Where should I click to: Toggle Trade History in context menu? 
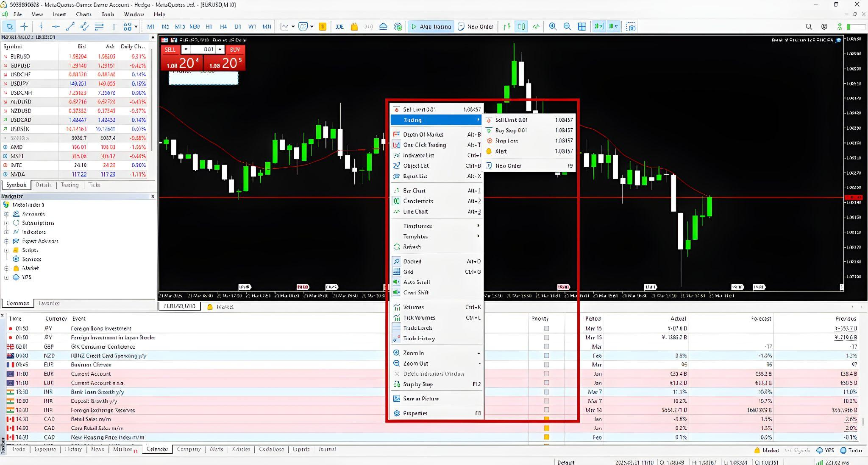click(437, 339)
